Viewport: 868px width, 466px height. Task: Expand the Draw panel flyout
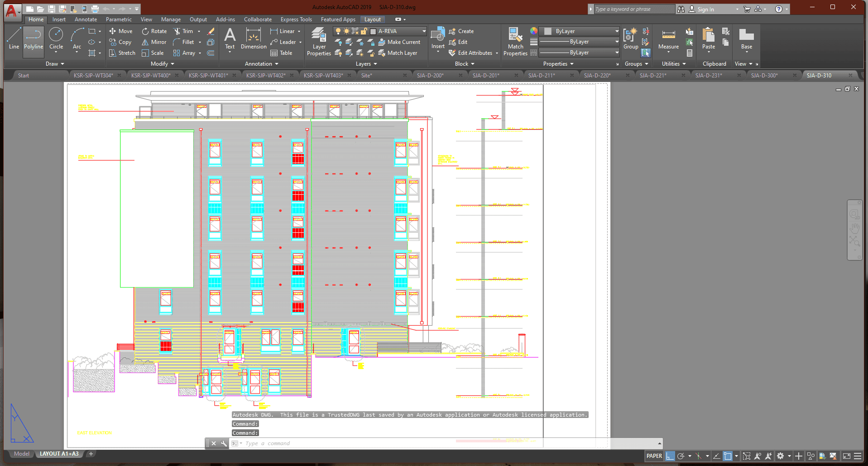click(x=55, y=64)
